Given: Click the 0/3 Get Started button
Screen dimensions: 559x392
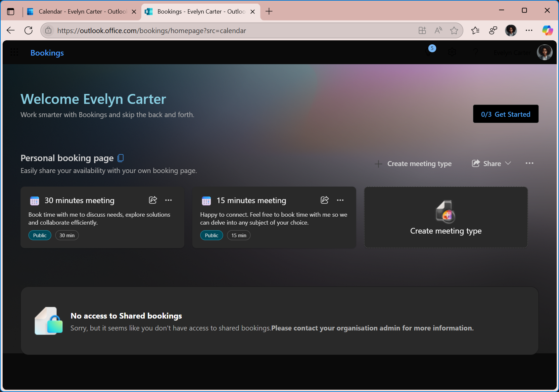Looking at the screenshot, I should [506, 114].
